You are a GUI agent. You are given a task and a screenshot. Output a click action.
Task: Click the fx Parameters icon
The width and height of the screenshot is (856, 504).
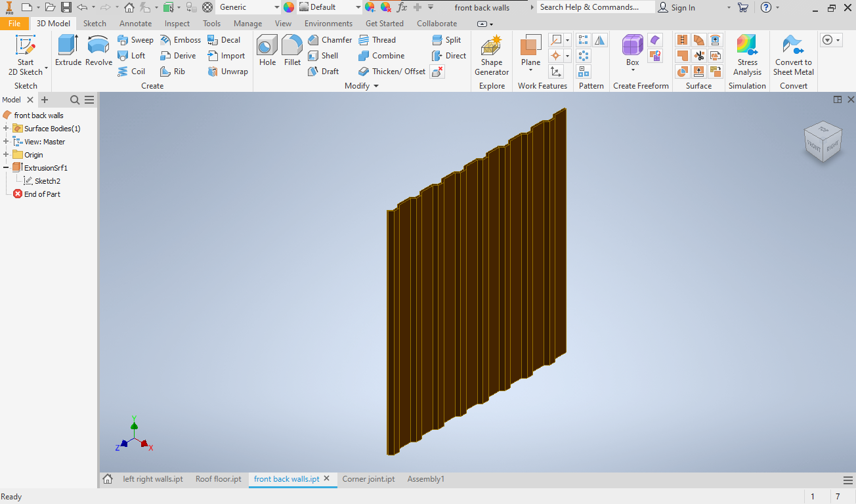pos(402,7)
